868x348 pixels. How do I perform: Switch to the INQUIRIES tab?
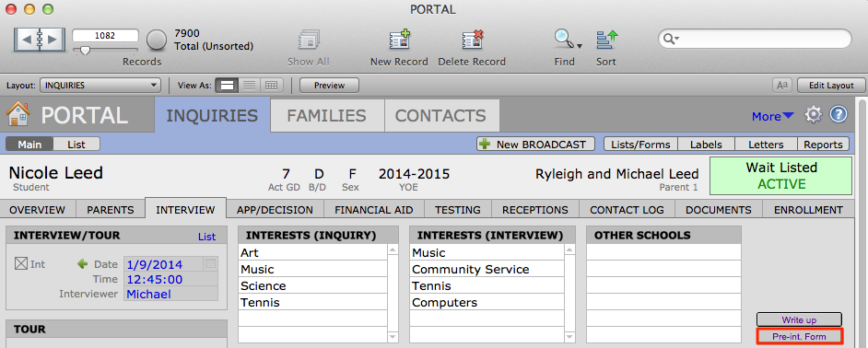coord(213,115)
